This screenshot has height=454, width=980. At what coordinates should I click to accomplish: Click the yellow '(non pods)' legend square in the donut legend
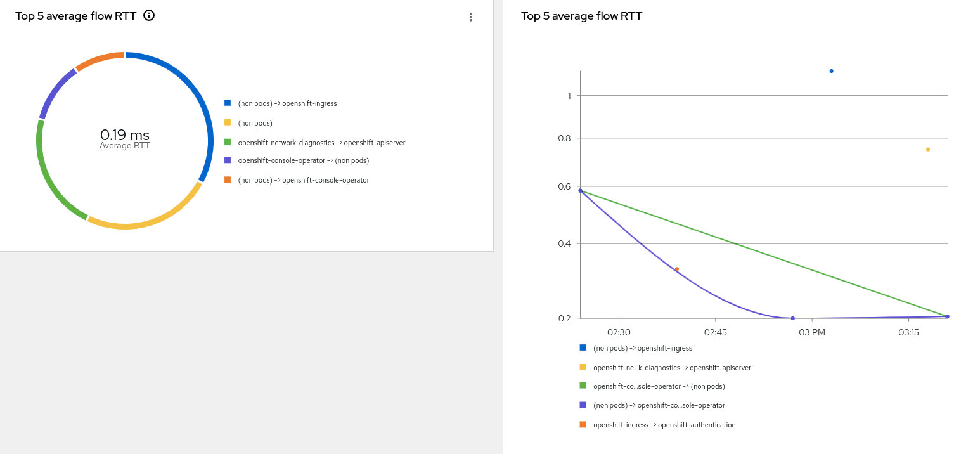pyautogui.click(x=228, y=122)
